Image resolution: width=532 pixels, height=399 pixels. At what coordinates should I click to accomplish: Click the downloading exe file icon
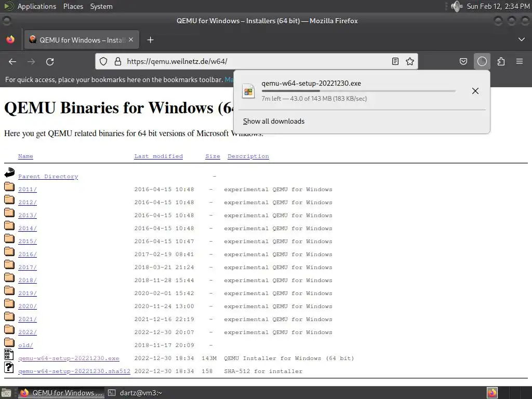(248, 91)
